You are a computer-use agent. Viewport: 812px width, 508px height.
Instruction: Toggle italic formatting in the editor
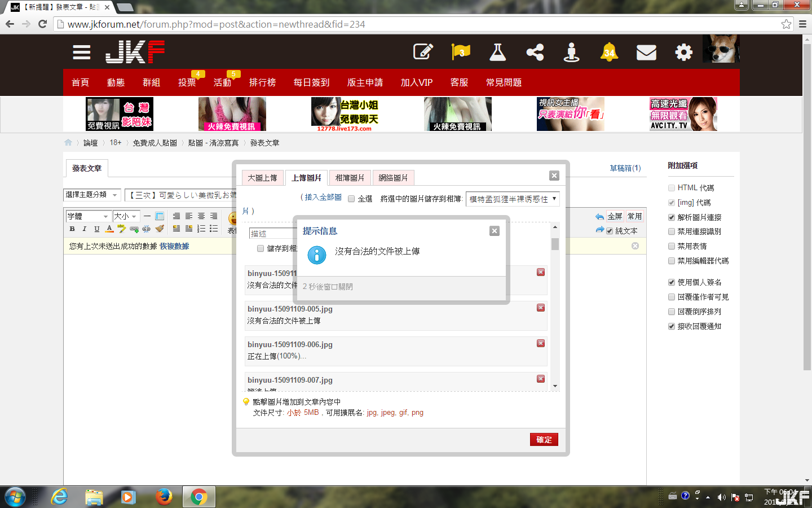click(x=85, y=229)
